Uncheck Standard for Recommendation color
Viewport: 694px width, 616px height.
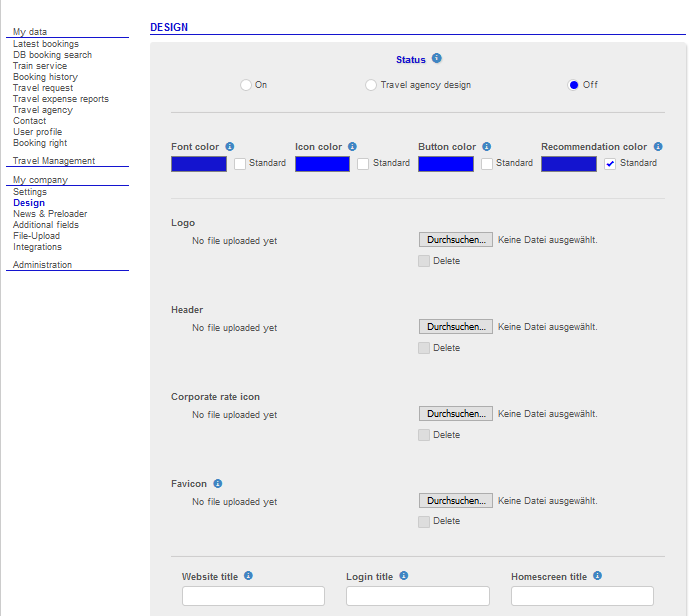(610, 164)
